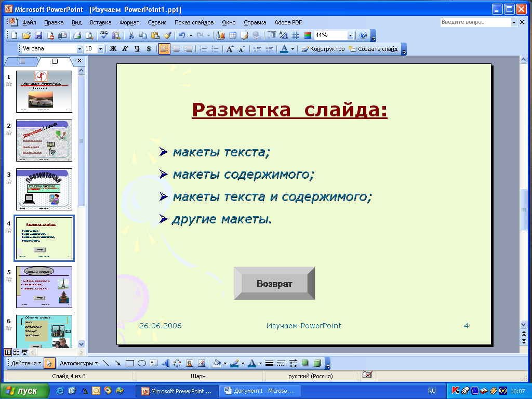Click the Создать слайд button

pos(373,49)
